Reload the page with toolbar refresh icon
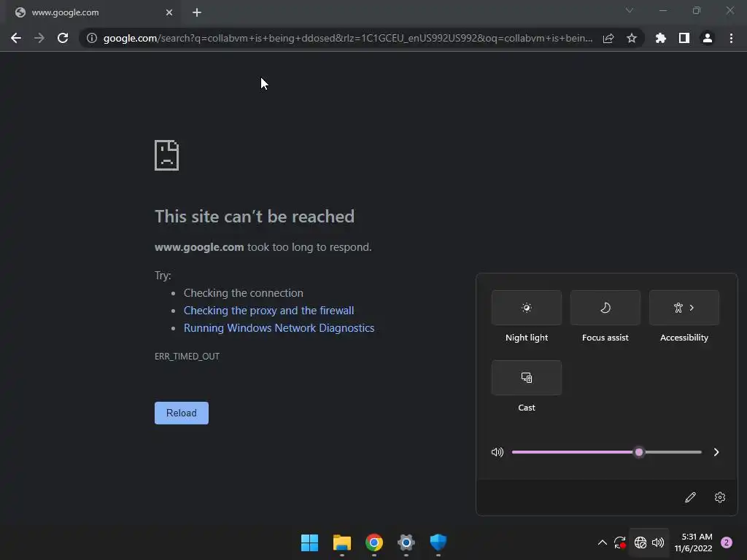The height and width of the screenshot is (560, 747). point(63,38)
